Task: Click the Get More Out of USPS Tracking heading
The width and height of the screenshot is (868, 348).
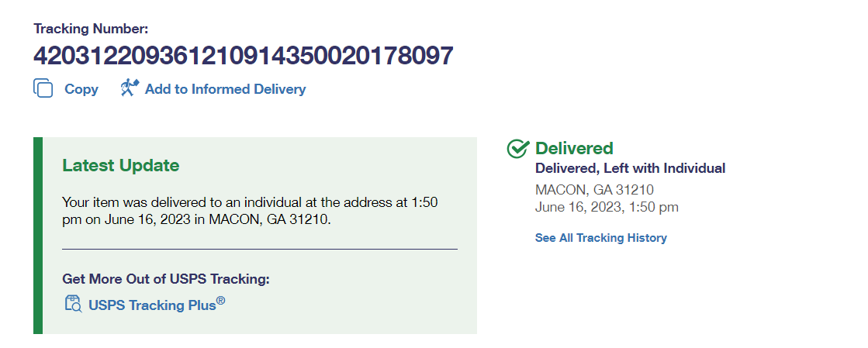Action: [x=165, y=279]
